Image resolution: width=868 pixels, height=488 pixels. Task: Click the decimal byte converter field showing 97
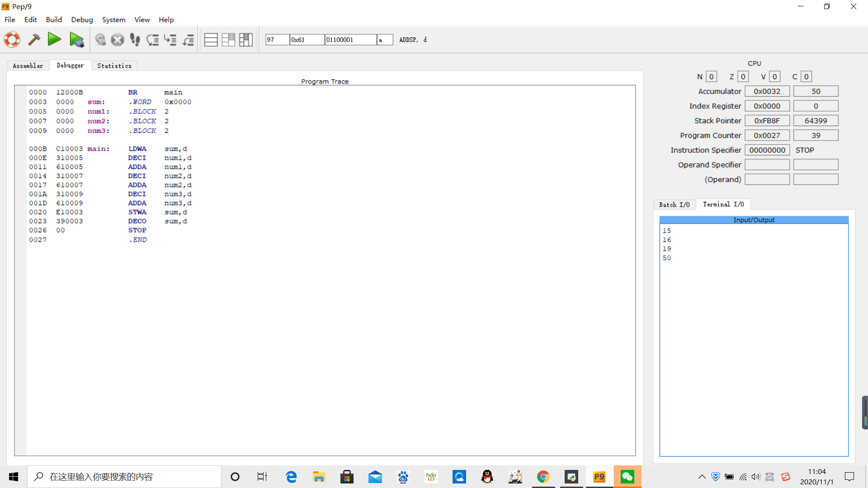(x=277, y=40)
